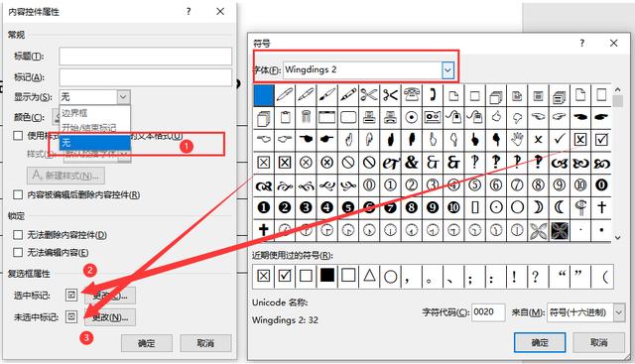This screenshot has width=635, height=364.
Task: Select the plain checkmark symbol in grid
Action: (560, 140)
